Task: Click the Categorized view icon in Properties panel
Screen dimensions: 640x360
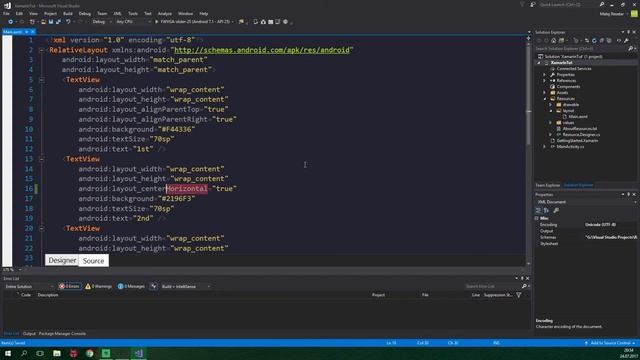Action: (538, 210)
